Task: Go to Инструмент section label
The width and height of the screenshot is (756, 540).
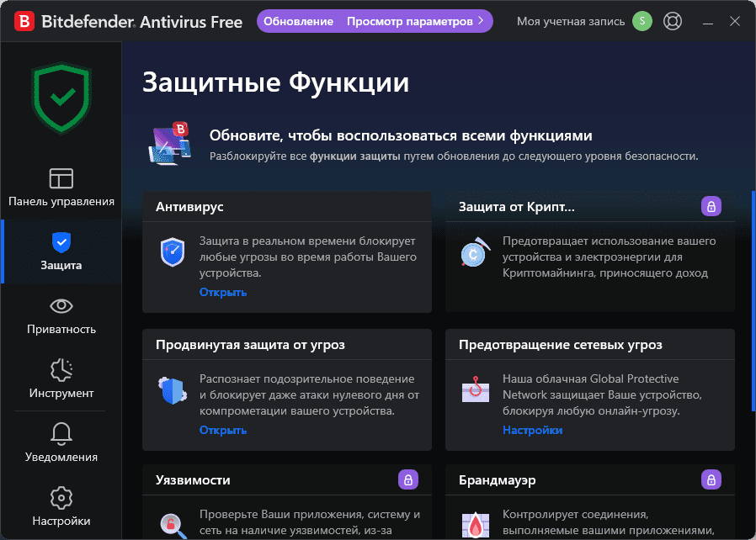Action: (x=61, y=393)
